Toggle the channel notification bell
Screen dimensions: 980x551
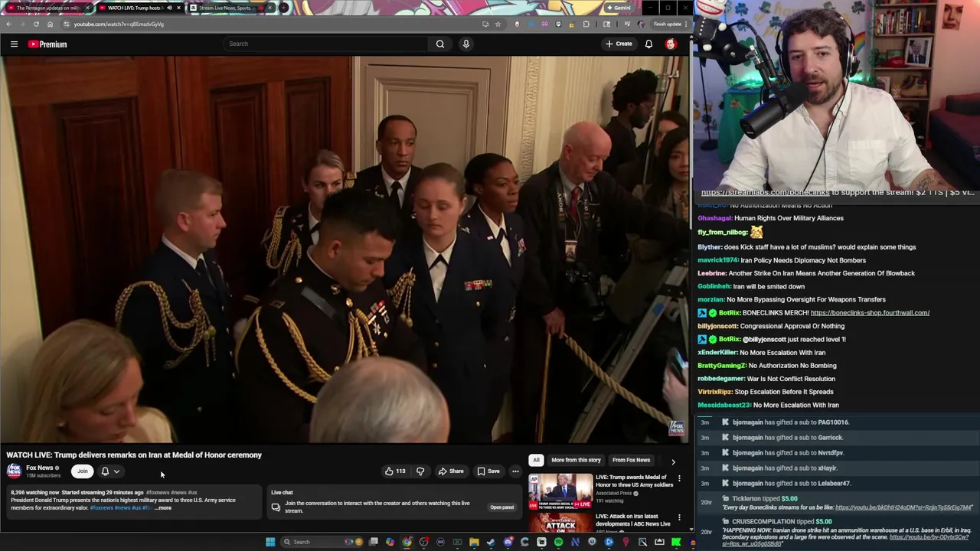click(x=105, y=471)
